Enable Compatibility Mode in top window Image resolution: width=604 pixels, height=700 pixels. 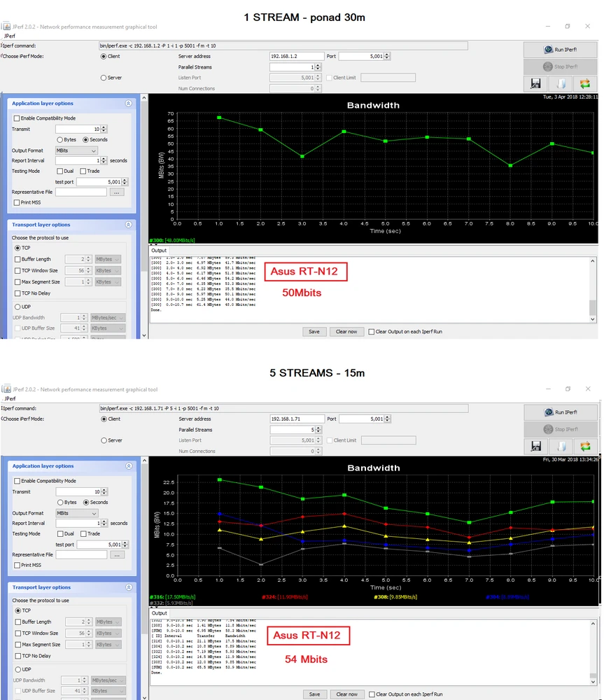point(17,118)
